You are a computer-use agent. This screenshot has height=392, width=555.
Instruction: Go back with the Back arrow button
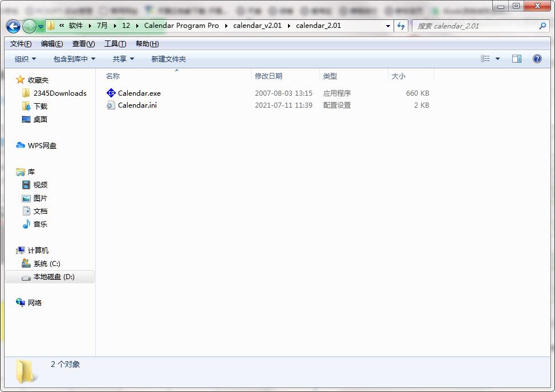tap(13, 26)
